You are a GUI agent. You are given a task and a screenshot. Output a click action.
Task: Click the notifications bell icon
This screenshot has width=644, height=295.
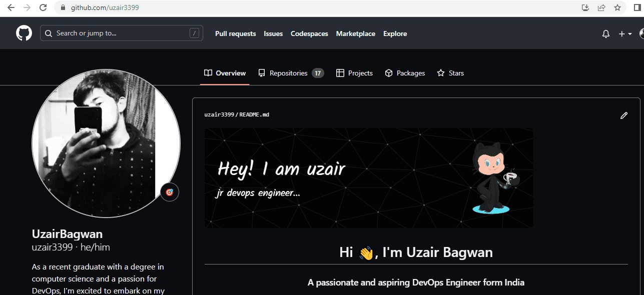click(x=606, y=34)
